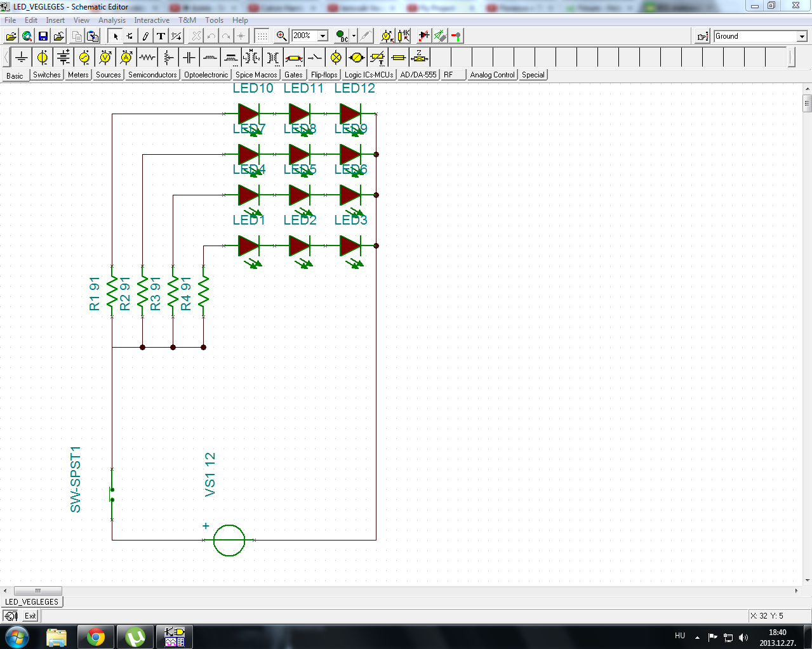The image size is (812, 649).
Task: Switch to the Switches component tab
Action: (x=47, y=75)
